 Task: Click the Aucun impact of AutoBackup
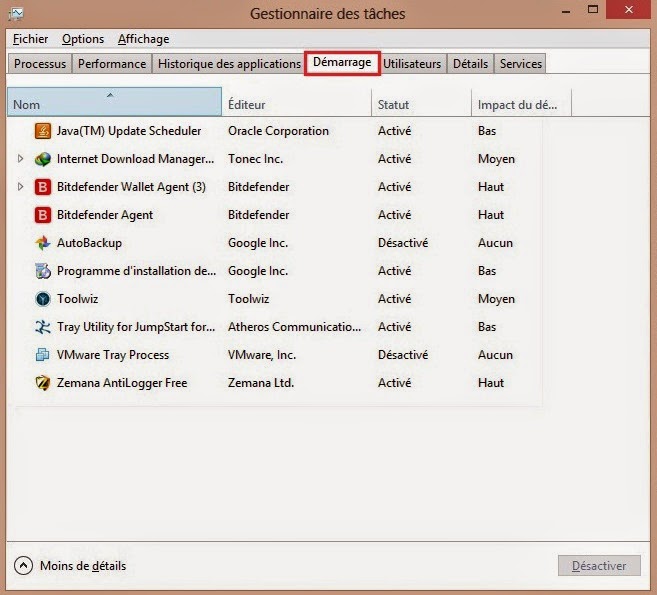(495, 243)
